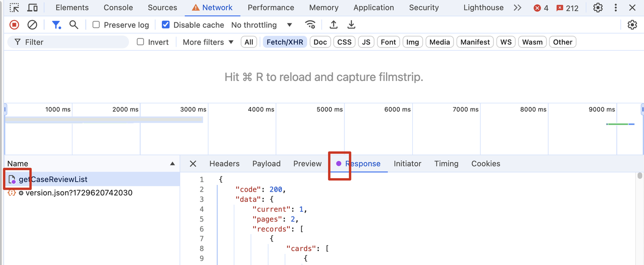Open the No throttling dropdown
Viewport: 644px width, 265px height.
coord(262,25)
